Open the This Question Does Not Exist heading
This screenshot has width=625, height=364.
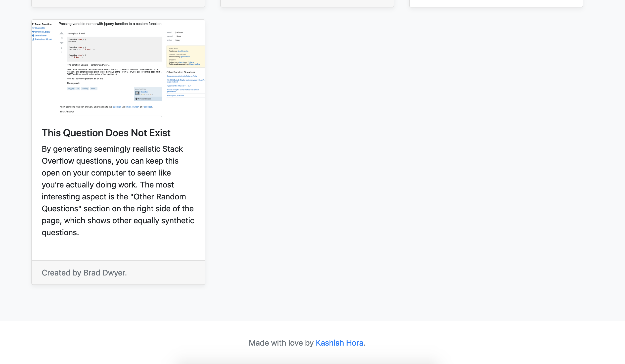click(x=106, y=133)
